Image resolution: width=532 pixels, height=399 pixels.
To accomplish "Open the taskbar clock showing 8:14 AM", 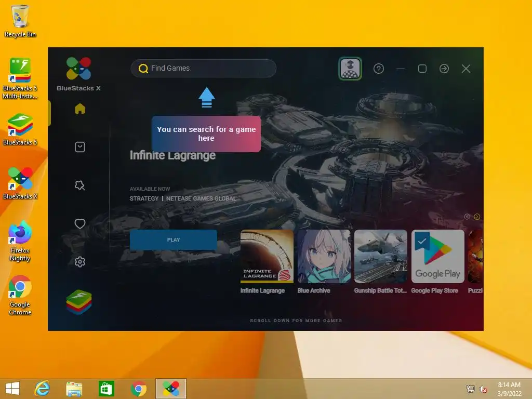I will pyautogui.click(x=509, y=389).
